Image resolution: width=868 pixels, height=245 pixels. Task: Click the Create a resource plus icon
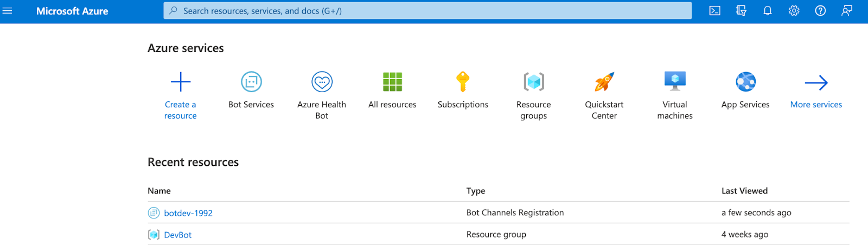point(181,82)
